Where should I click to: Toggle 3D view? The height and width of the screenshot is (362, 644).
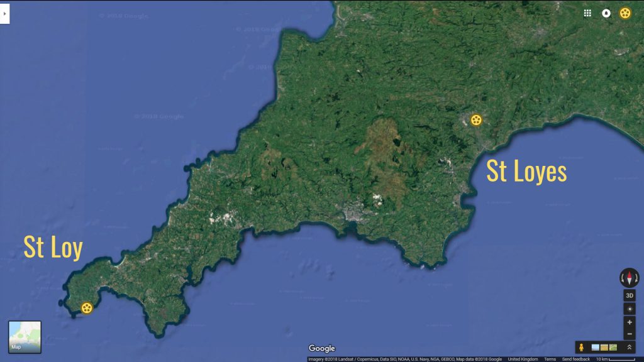point(630,295)
